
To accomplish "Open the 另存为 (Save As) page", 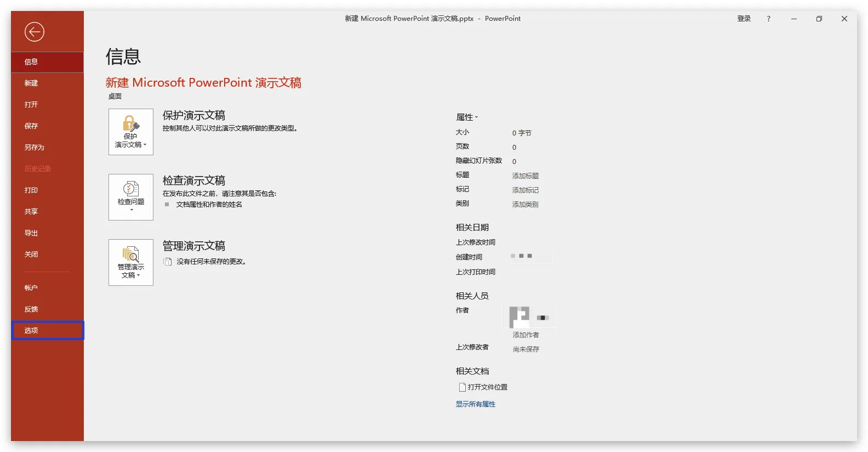I will tap(34, 148).
